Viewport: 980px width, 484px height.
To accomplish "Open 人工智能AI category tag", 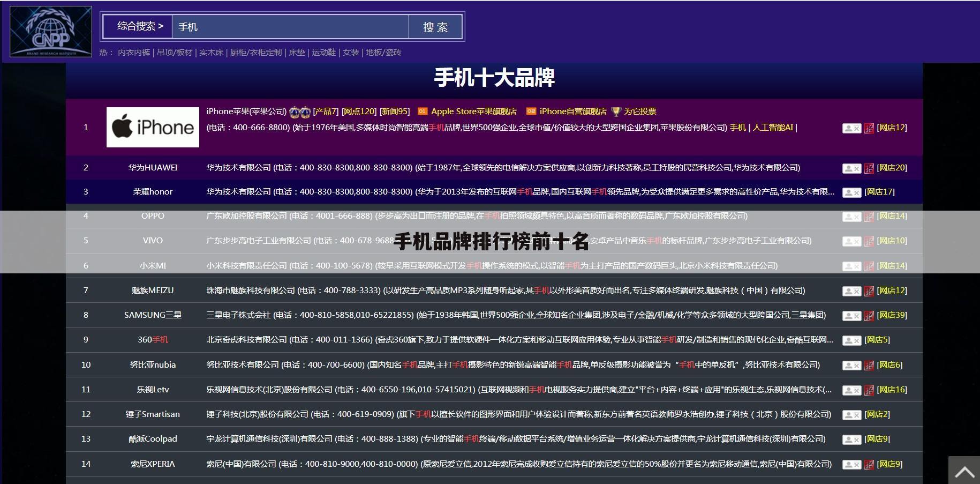I will (773, 128).
